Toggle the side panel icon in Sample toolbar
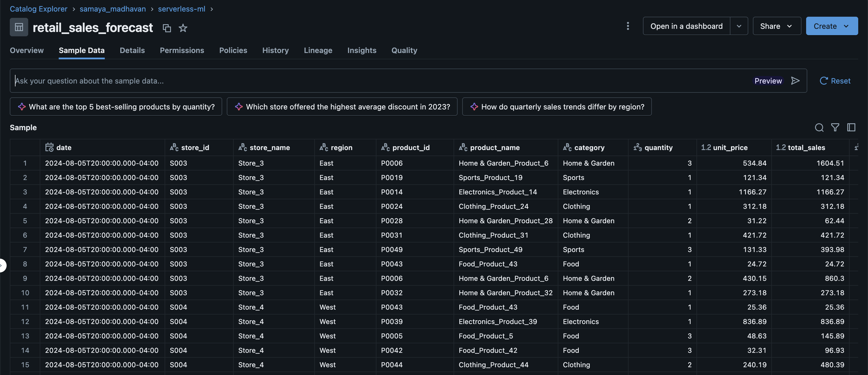 tap(852, 128)
